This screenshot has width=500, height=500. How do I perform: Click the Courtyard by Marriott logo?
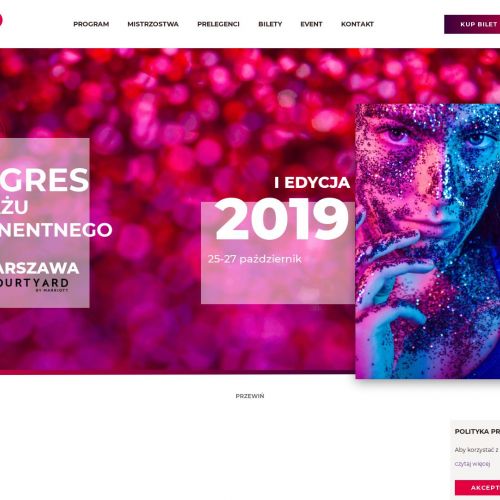[34, 284]
